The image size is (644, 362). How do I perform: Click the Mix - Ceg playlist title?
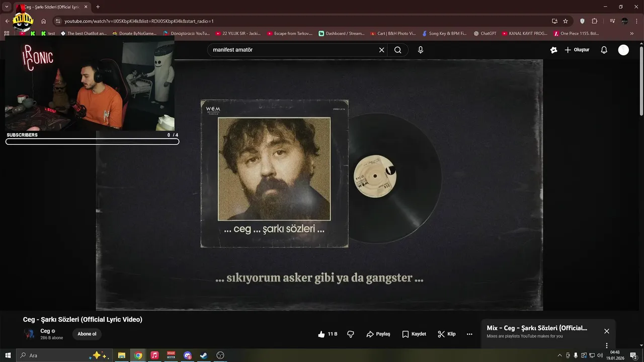pos(537,328)
